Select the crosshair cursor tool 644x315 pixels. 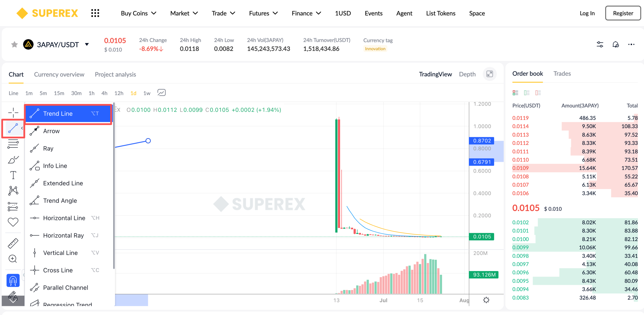click(13, 113)
